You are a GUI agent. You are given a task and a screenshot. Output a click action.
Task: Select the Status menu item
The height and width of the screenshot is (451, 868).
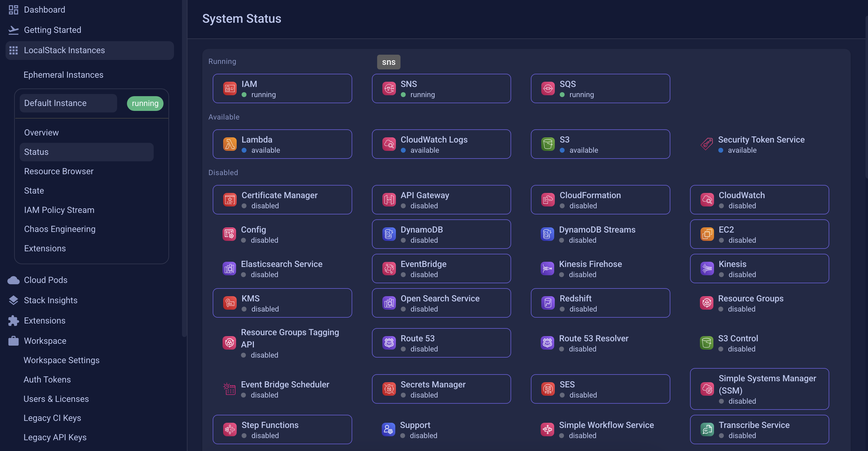pyautogui.click(x=36, y=152)
